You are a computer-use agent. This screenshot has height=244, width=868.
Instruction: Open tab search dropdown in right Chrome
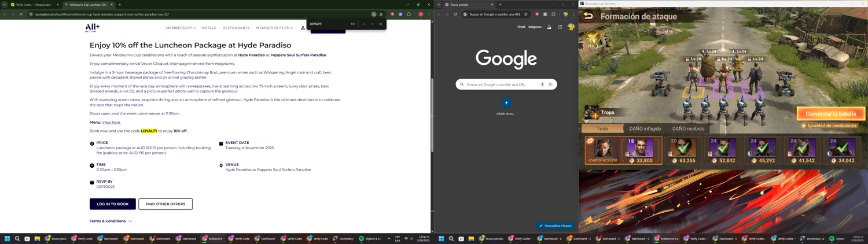tap(438, 5)
